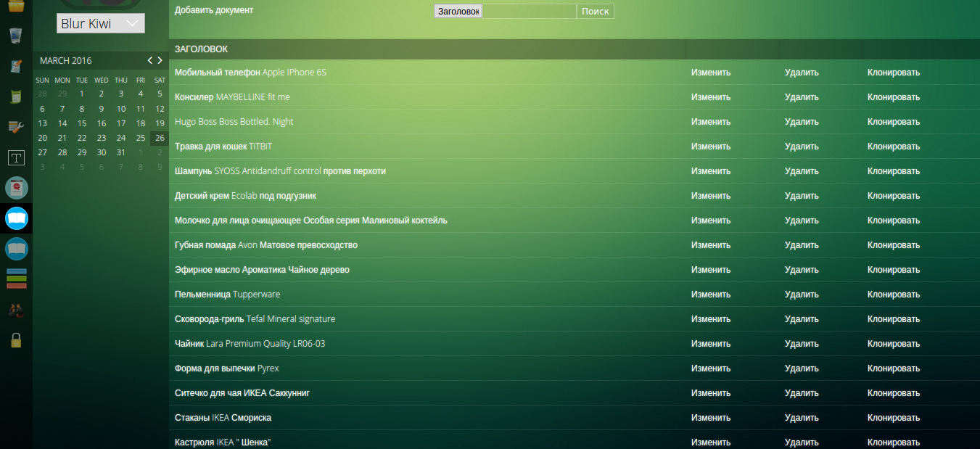This screenshot has width=980, height=449.
Task: Click Клонировать for Hugo Boss row
Action: [894, 122]
